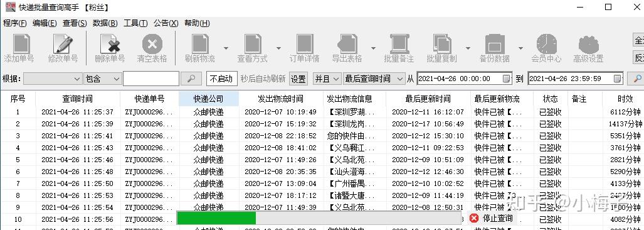Expand the 批量复制 dropdown arrow
The width and height of the screenshot is (644, 230).
(x=468, y=48)
